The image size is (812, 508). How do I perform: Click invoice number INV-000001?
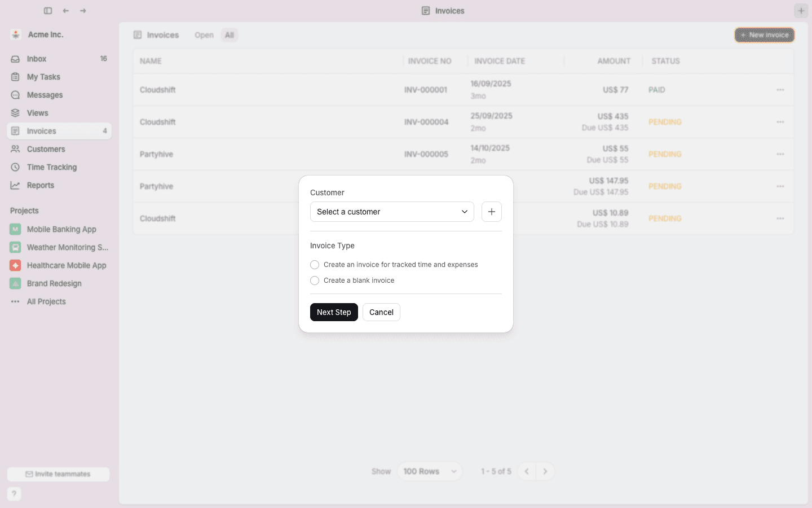point(426,90)
